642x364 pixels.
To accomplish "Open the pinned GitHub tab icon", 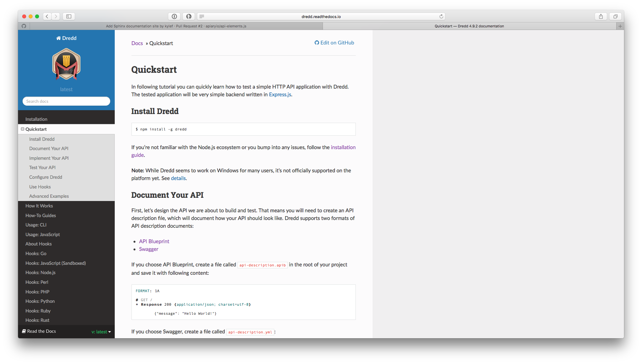I will 24,26.
